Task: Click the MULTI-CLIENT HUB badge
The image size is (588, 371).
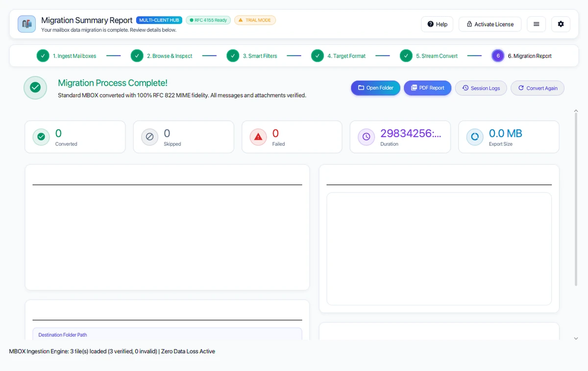Action: click(159, 20)
